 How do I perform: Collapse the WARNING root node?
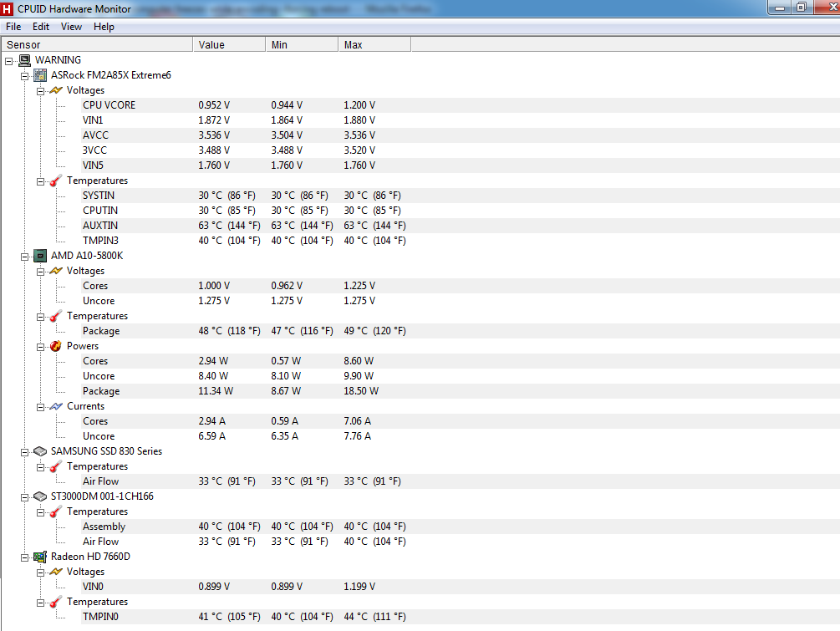click(8, 61)
